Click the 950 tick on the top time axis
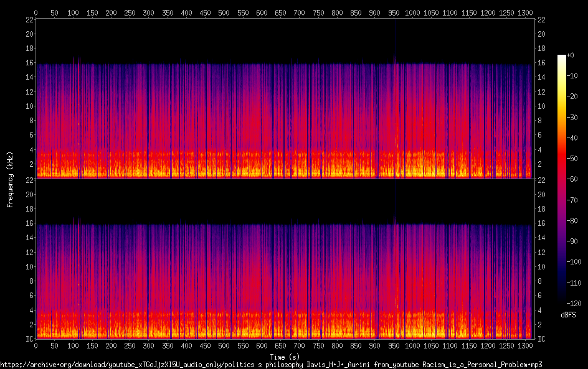This screenshot has height=369, width=588. (394, 12)
